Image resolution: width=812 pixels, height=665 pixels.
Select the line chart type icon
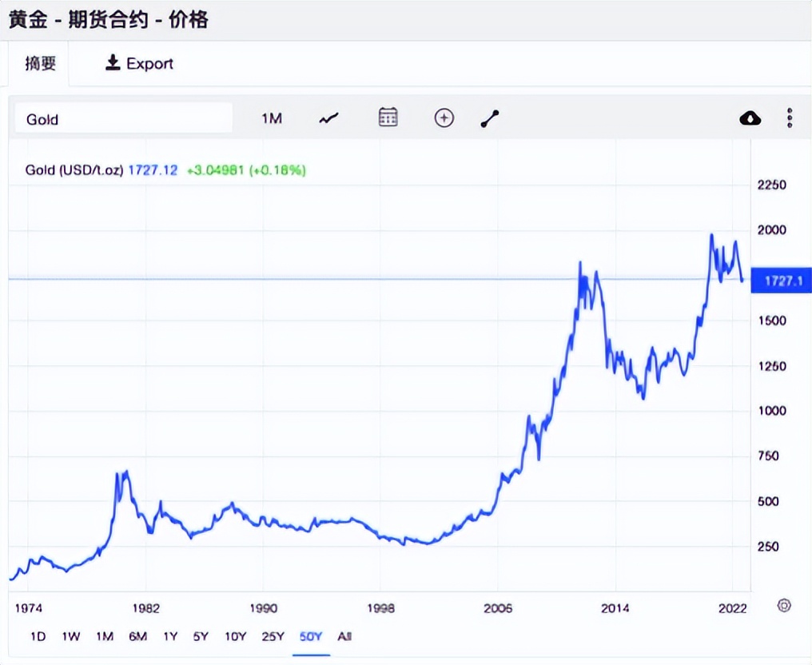[328, 117]
